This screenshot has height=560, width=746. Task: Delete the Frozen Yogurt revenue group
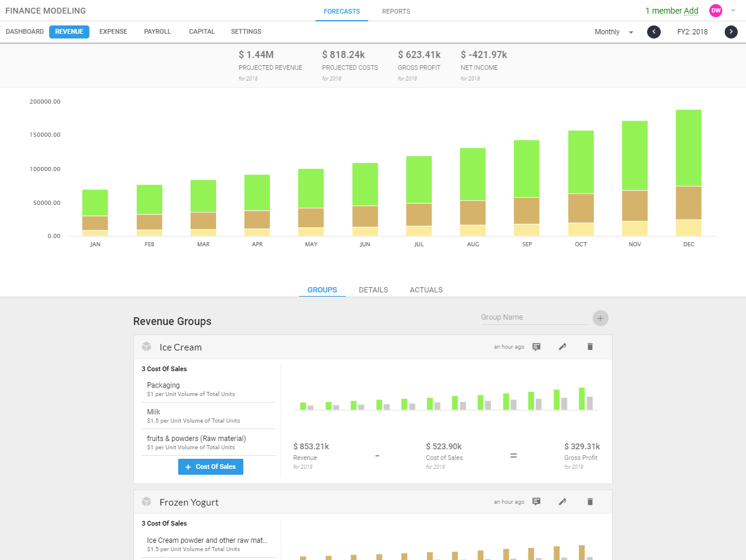point(590,502)
